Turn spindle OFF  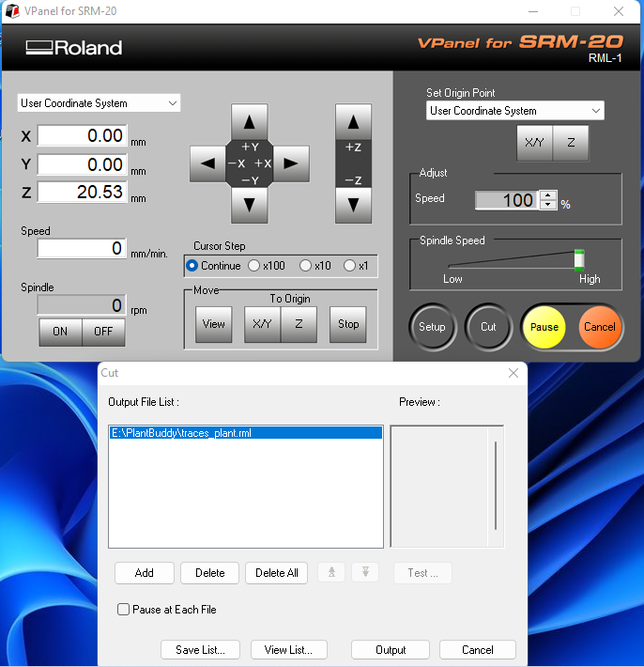[x=103, y=332]
